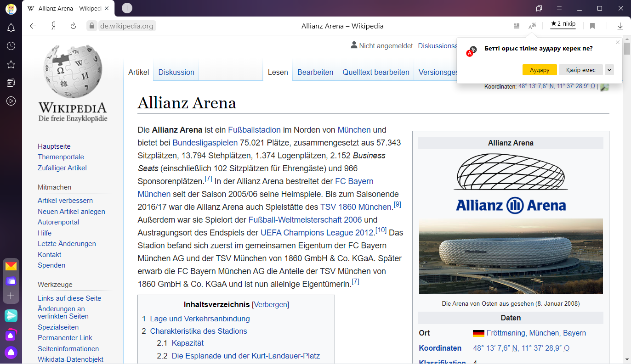Click the yellow Аудару translate button

(540, 70)
